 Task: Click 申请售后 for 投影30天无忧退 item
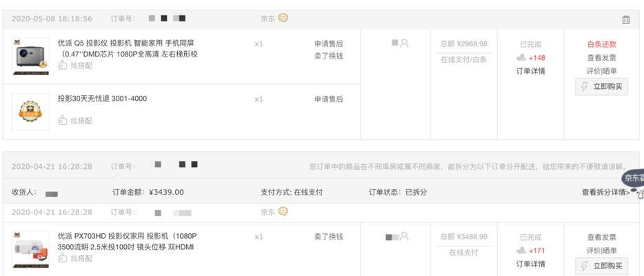tap(329, 99)
